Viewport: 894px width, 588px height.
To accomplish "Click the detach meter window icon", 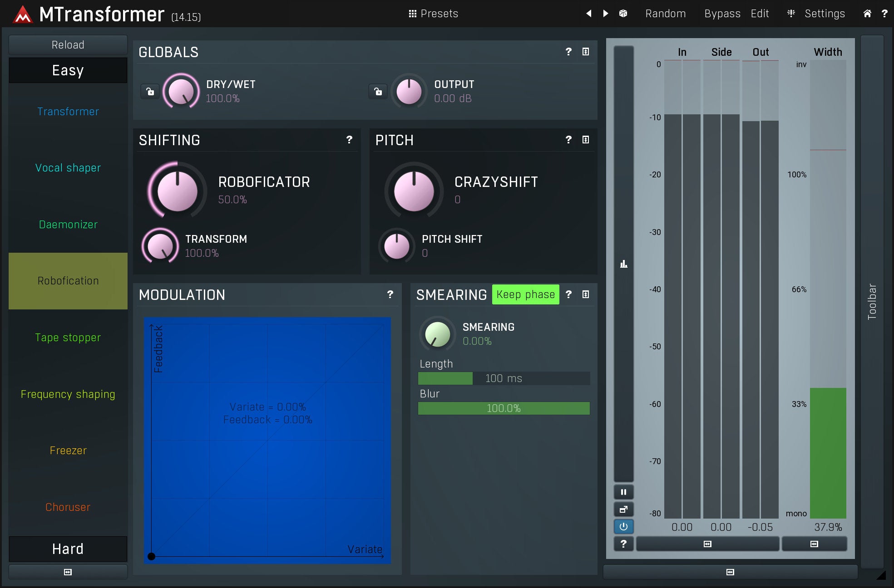I will (623, 509).
